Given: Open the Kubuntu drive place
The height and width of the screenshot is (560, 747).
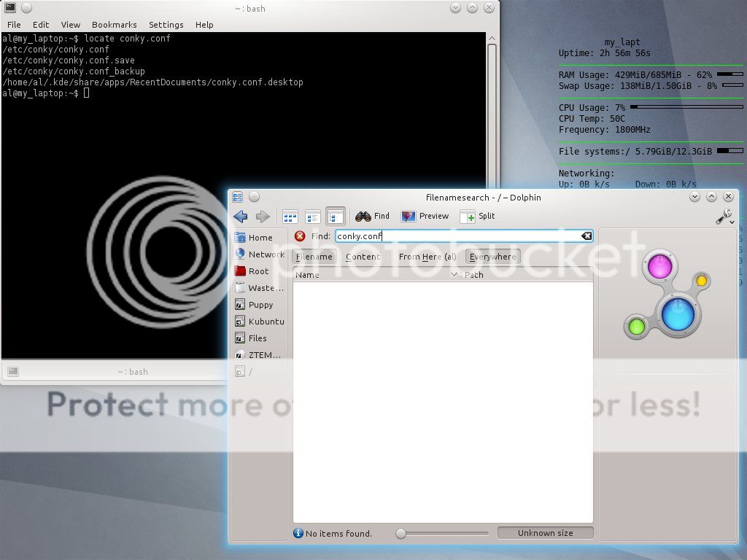Looking at the screenshot, I should pos(260,322).
